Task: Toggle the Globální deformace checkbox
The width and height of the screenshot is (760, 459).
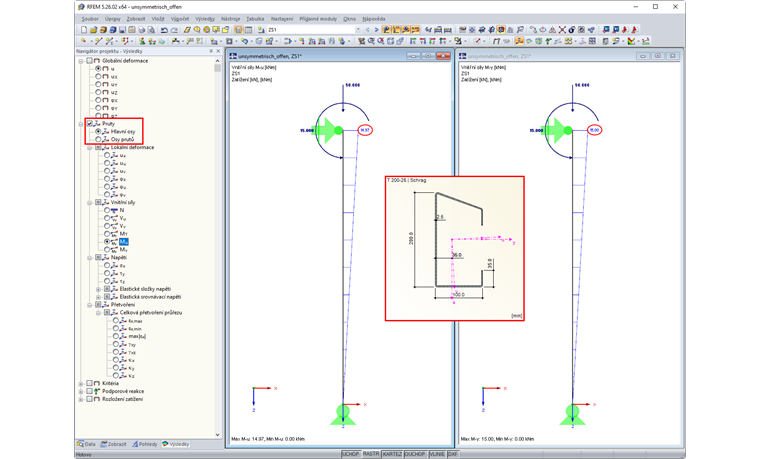Action: click(x=90, y=61)
